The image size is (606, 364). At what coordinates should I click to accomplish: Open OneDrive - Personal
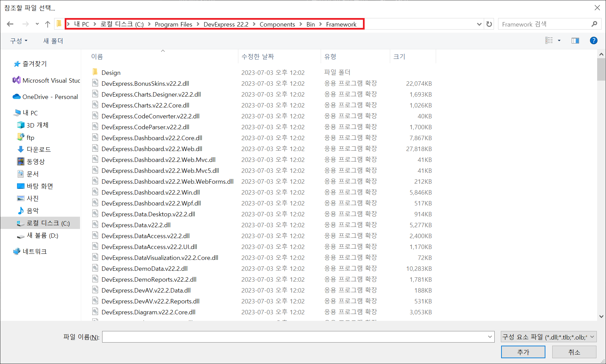tap(45, 97)
